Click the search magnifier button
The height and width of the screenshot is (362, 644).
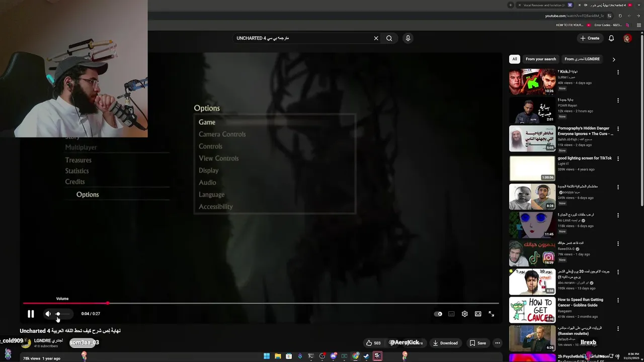point(389,38)
